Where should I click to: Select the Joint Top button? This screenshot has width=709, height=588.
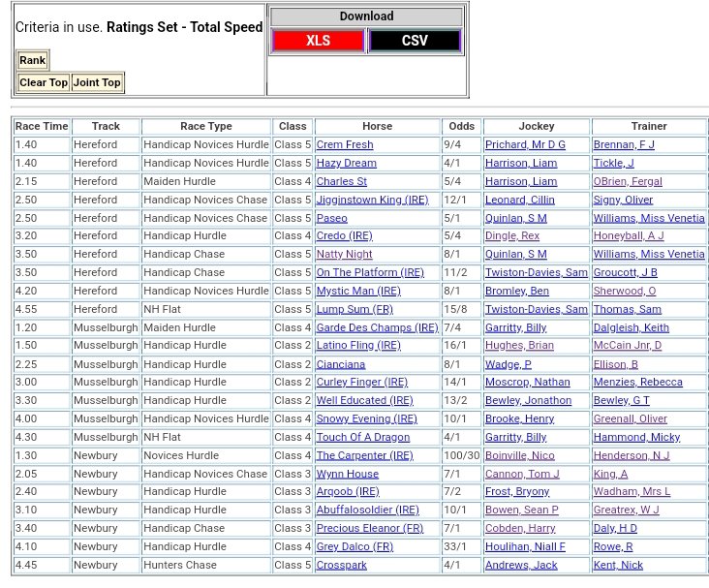98,82
